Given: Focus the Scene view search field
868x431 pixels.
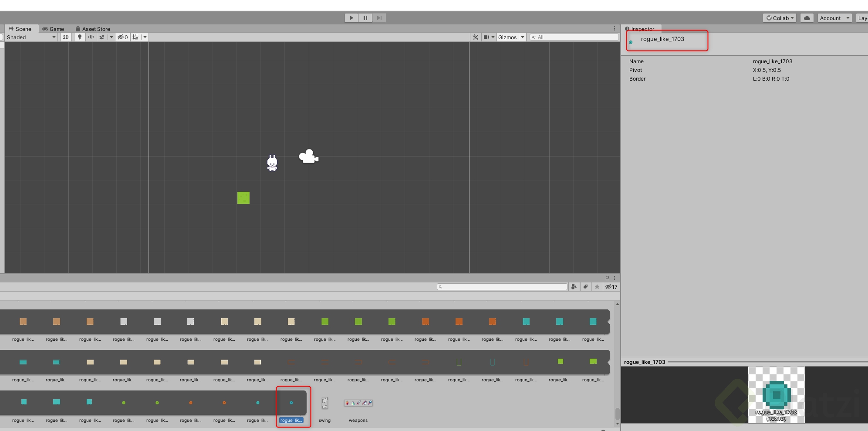Looking at the screenshot, I should [574, 37].
